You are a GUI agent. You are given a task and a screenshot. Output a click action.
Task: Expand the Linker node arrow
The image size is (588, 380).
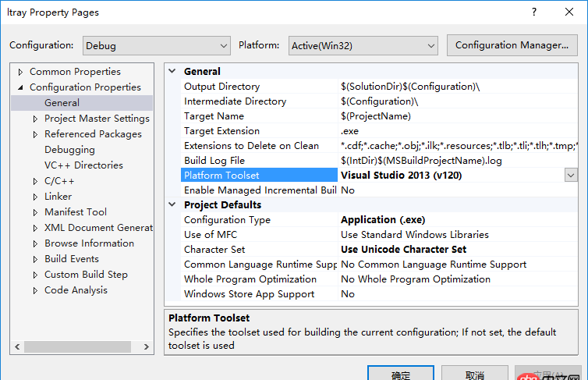click(x=35, y=197)
